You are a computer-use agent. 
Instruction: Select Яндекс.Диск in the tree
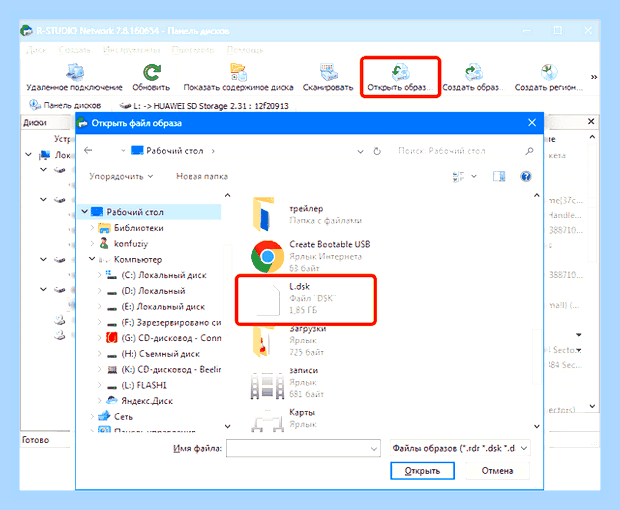tap(147, 401)
